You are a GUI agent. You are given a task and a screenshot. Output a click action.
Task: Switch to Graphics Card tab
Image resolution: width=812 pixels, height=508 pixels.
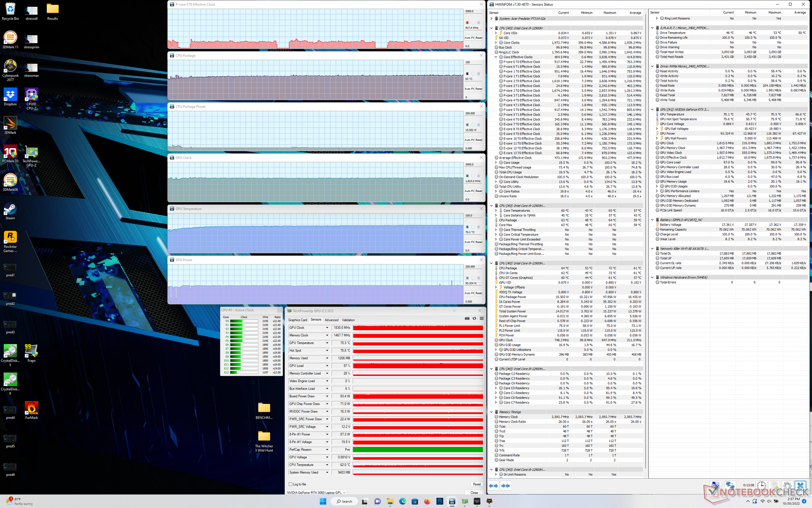[x=298, y=320]
